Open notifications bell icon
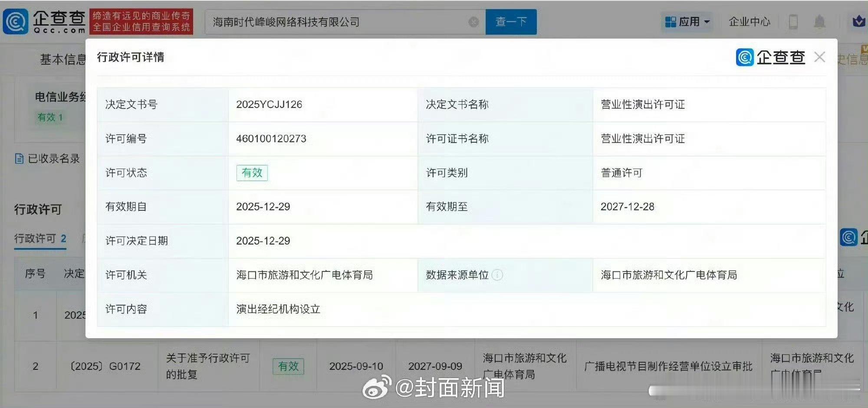The height and width of the screenshot is (408, 868). tap(819, 22)
